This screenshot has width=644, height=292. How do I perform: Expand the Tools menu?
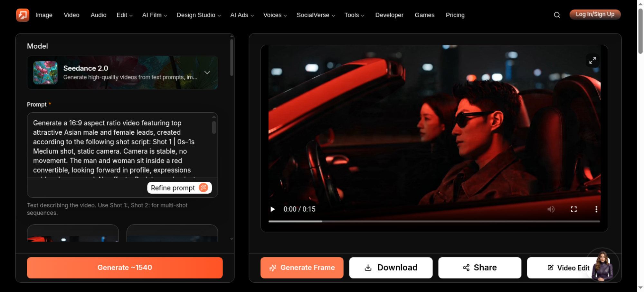354,15
